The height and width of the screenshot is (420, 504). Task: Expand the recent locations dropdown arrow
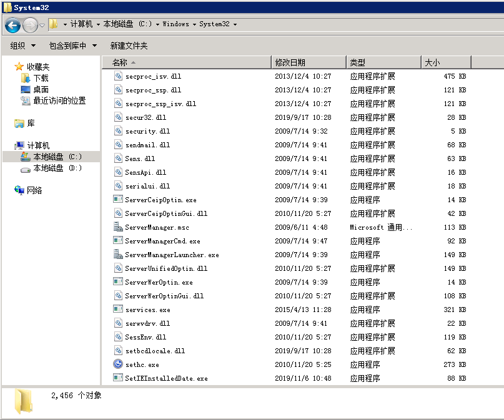(42, 25)
